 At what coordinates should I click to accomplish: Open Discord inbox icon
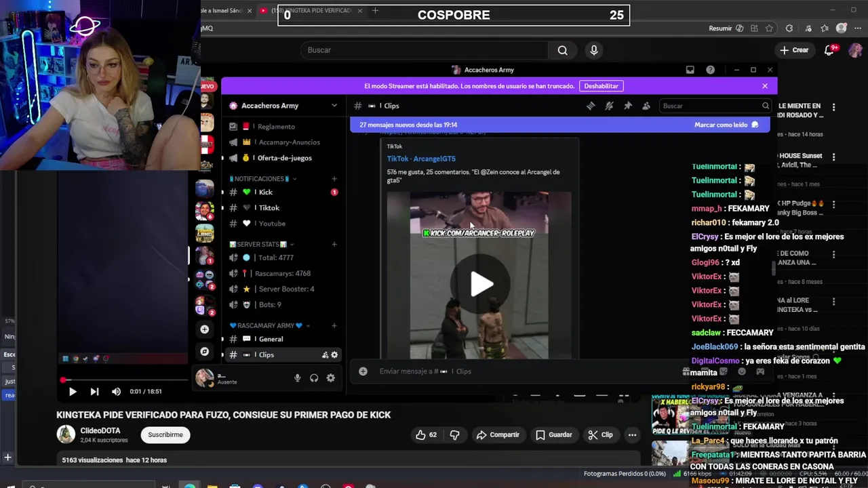690,70
